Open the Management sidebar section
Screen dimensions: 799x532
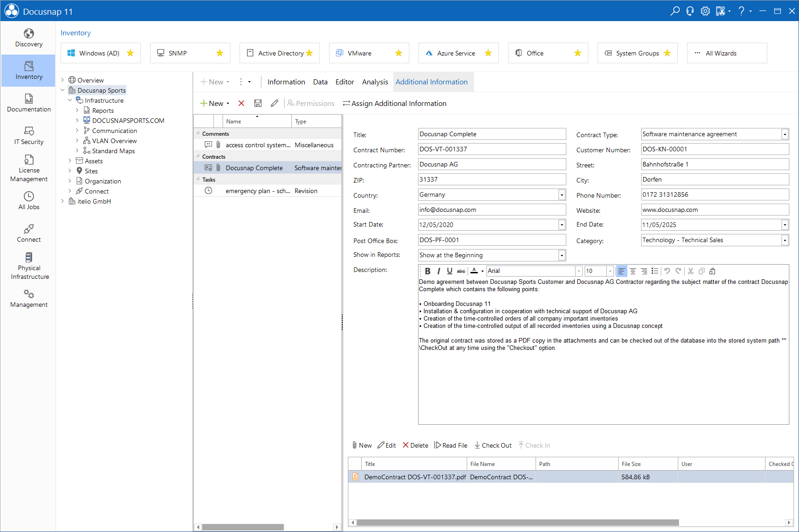(x=28, y=299)
